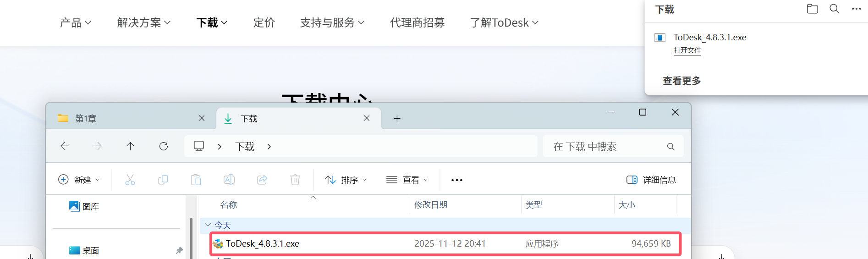Close the 第1章 tab

click(202, 118)
